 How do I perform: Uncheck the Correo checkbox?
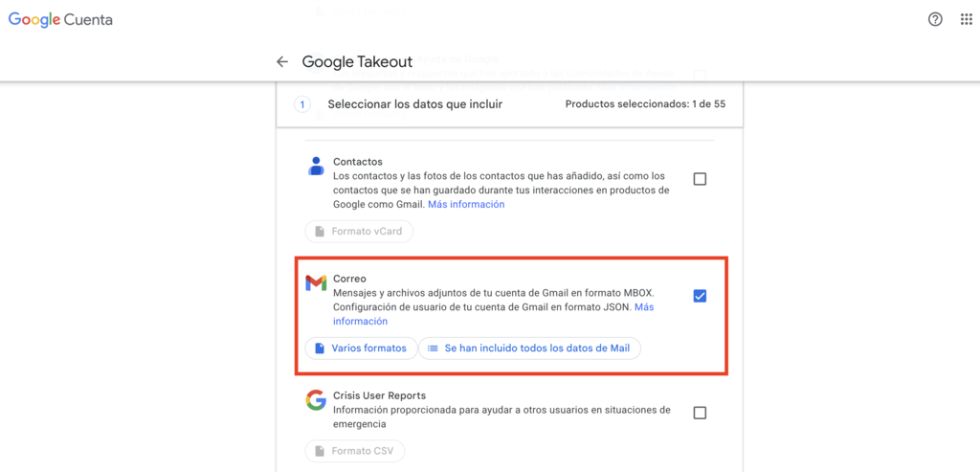pos(700,296)
